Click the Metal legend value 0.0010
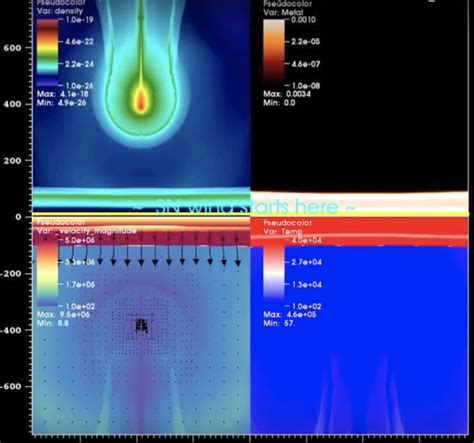This screenshot has width=474, height=443. [x=303, y=19]
